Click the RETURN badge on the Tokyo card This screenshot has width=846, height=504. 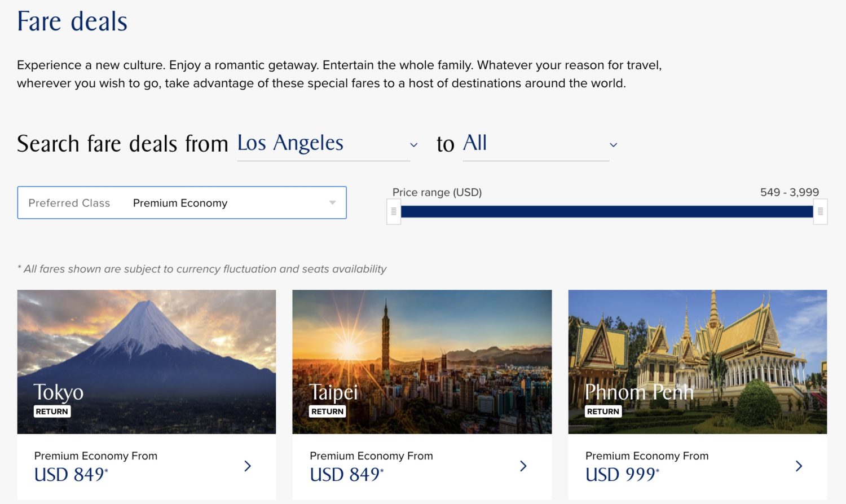click(x=52, y=412)
